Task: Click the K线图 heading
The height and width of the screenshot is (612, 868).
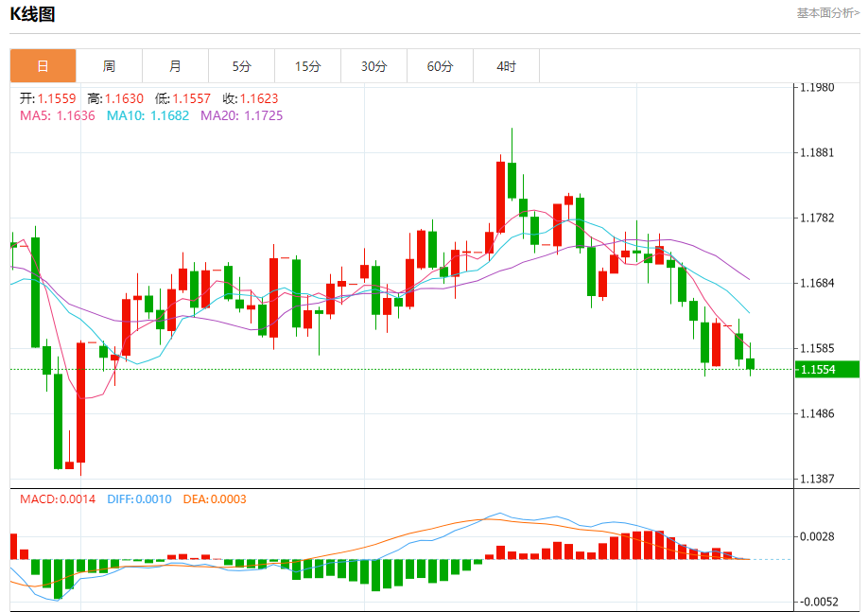Action: 33,14
